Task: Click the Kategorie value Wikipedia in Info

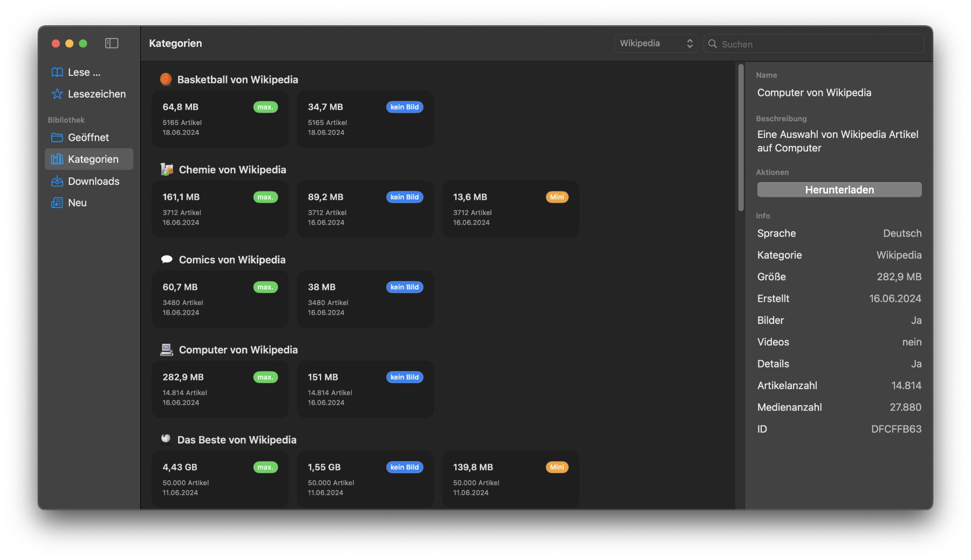Action: point(899,255)
